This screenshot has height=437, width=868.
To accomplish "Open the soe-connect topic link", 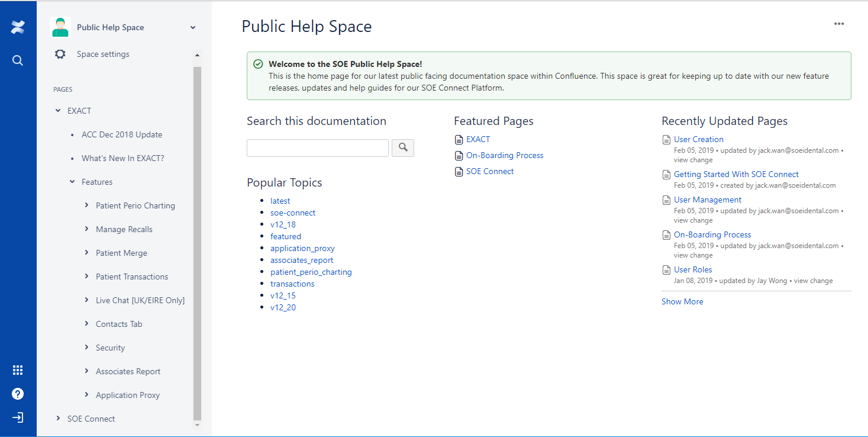I will click(293, 213).
